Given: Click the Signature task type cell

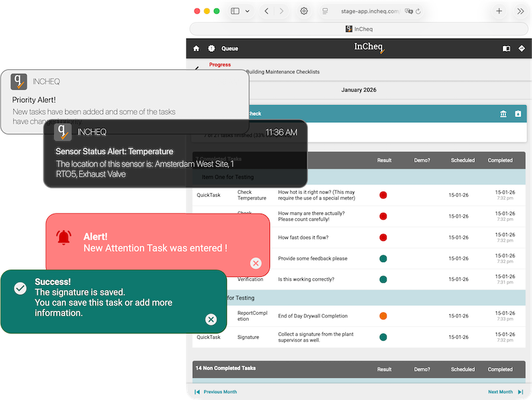Looking at the screenshot, I should [248, 337].
